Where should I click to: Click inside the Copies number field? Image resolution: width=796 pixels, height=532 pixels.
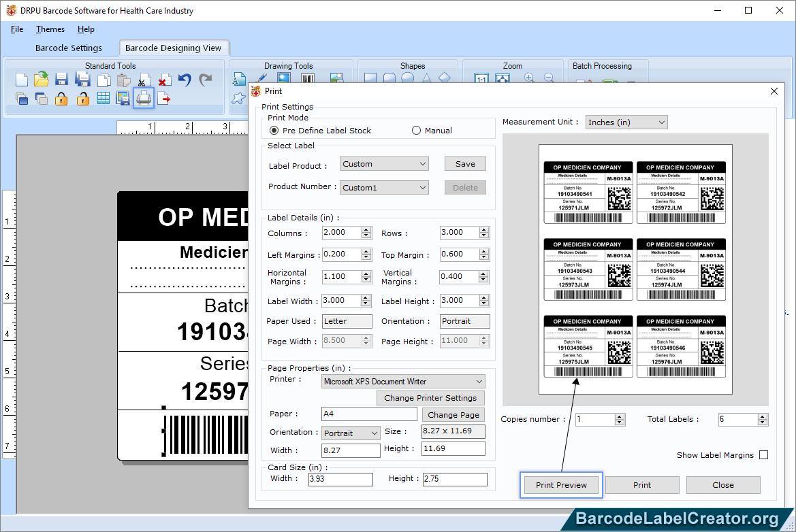pos(592,419)
